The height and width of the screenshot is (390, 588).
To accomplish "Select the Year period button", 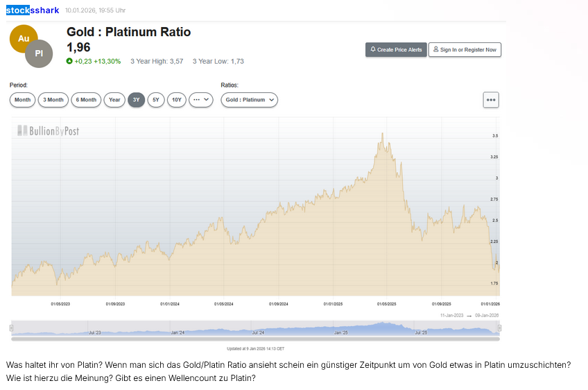I will point(114,100).
